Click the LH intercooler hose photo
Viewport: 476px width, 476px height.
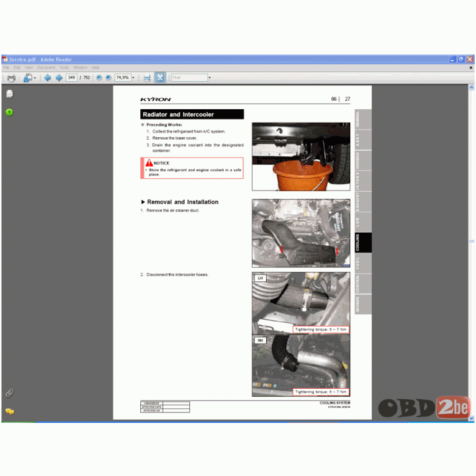[x=301, y=303]
